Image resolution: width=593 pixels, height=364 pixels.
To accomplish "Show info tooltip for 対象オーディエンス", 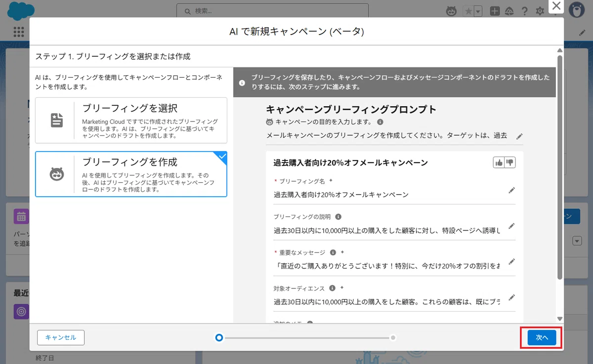I will 332,288.
